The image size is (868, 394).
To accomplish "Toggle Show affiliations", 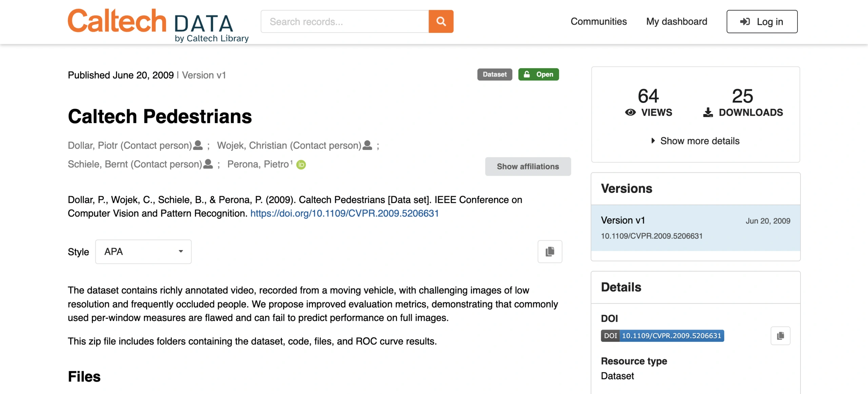I will [528, 166].
